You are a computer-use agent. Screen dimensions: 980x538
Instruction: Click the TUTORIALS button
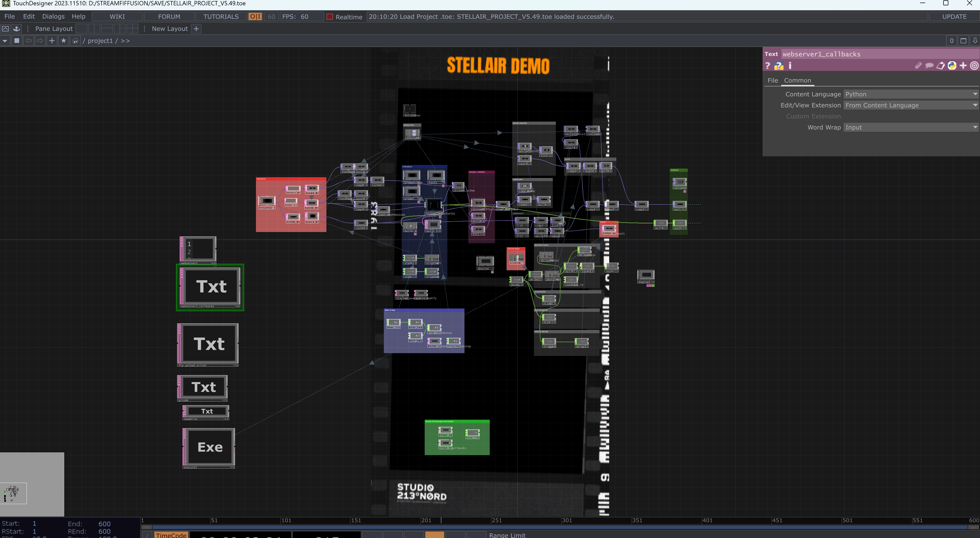(x=221, y=17)
